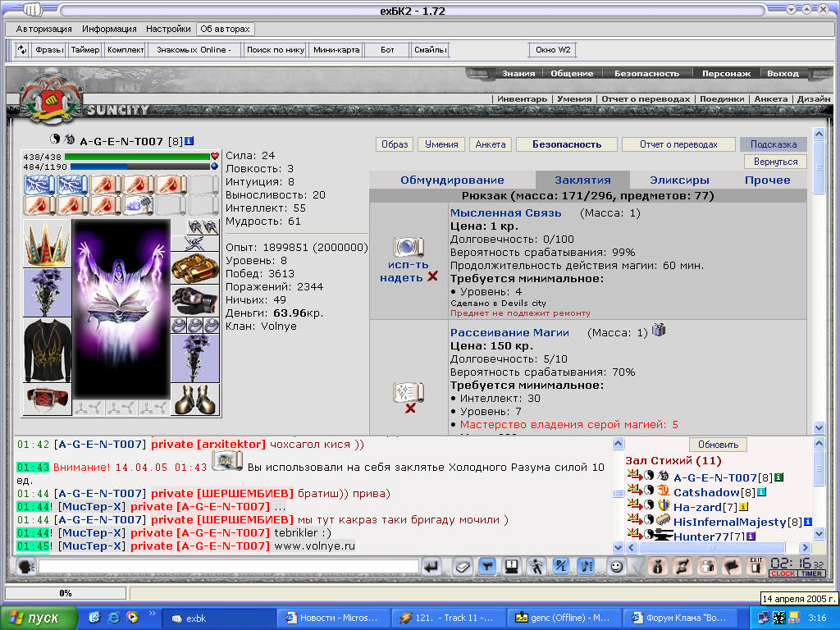Select the Заклятия tab
Viewport: 840px width, 630px height.
[582, 180]
